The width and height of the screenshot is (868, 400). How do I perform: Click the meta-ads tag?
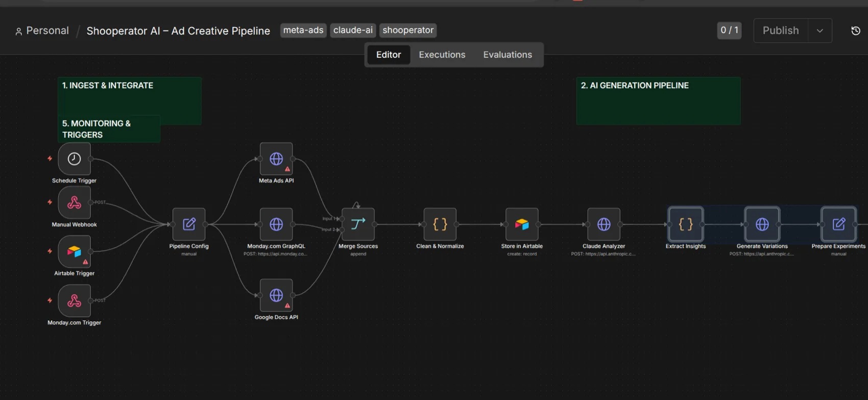[x=303, y=30]
